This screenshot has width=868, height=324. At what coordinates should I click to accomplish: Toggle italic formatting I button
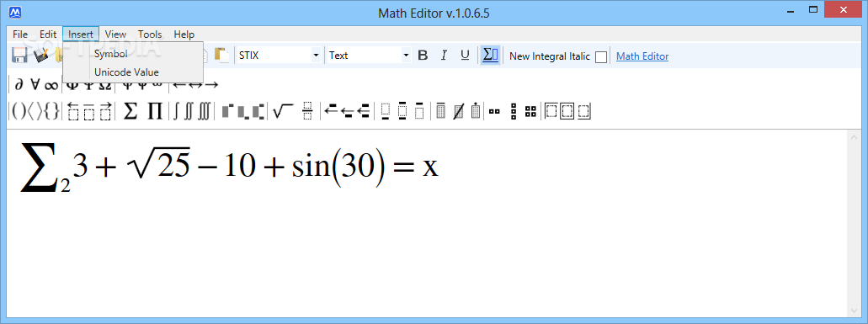[444, 56]
